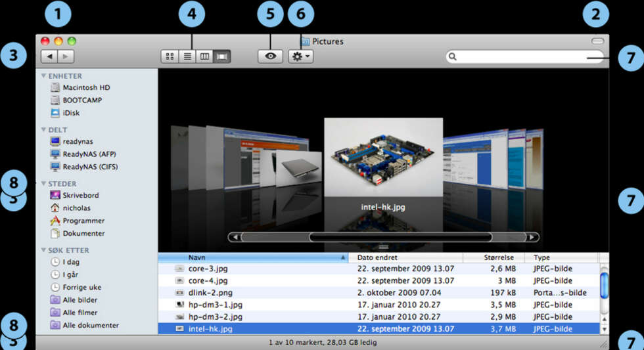Screen dimensions: 644x350
Task: Click the sort direction arrow in Navn header
Action: tap(342, 257)
